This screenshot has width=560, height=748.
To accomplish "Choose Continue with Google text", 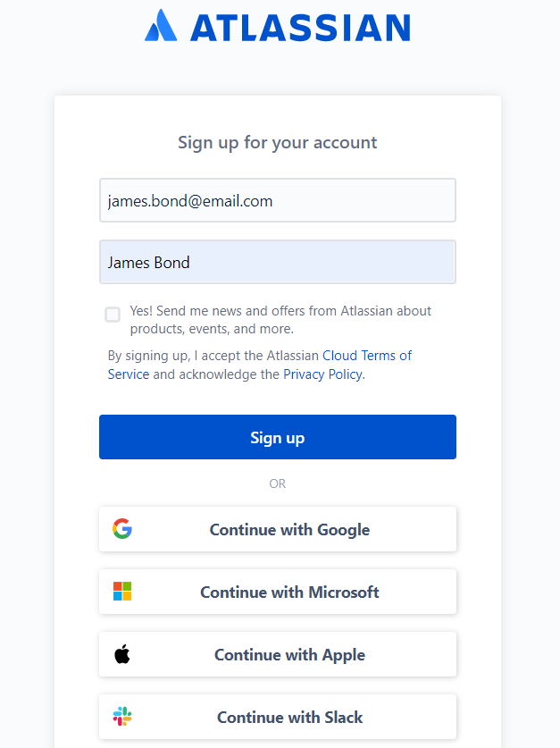I will coord(289,530).
